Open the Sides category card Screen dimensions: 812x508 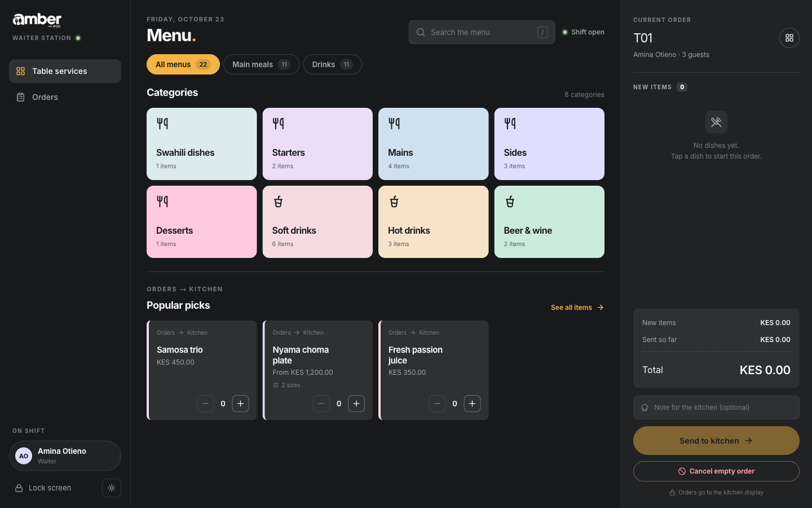pyautogui.click(x=549, y=144)
